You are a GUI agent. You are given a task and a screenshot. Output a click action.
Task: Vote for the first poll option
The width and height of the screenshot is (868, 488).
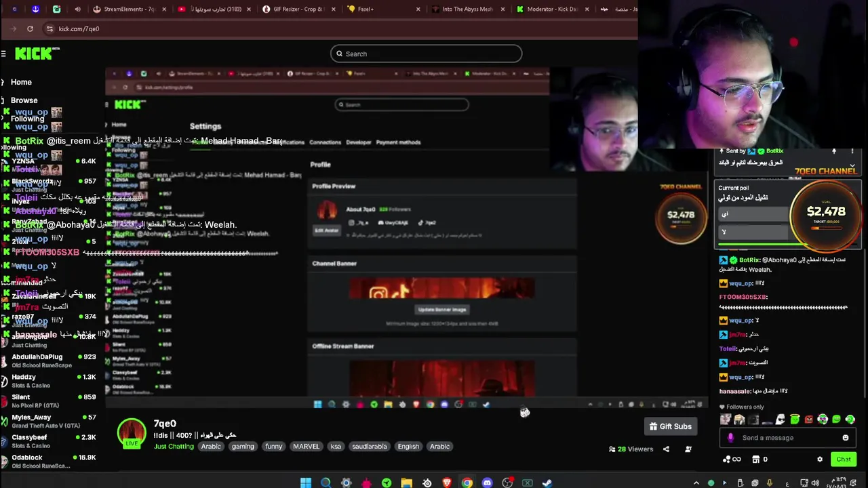(753, 214)
